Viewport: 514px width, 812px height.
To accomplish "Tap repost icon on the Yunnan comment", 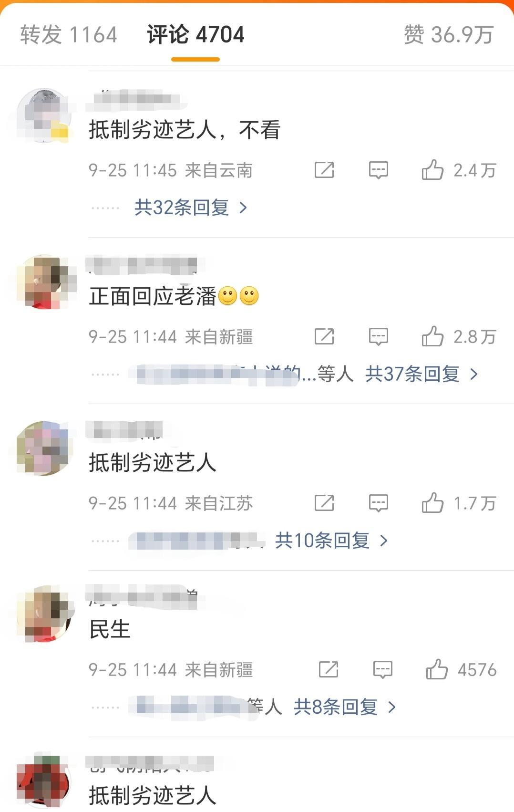I will pos(324,170).
